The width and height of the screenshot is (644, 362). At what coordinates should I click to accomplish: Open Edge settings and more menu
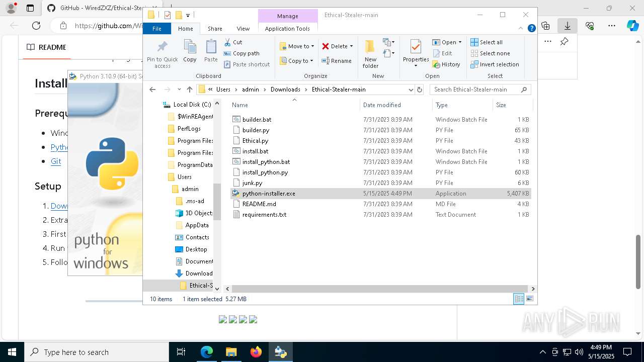[x=611, y=26]
